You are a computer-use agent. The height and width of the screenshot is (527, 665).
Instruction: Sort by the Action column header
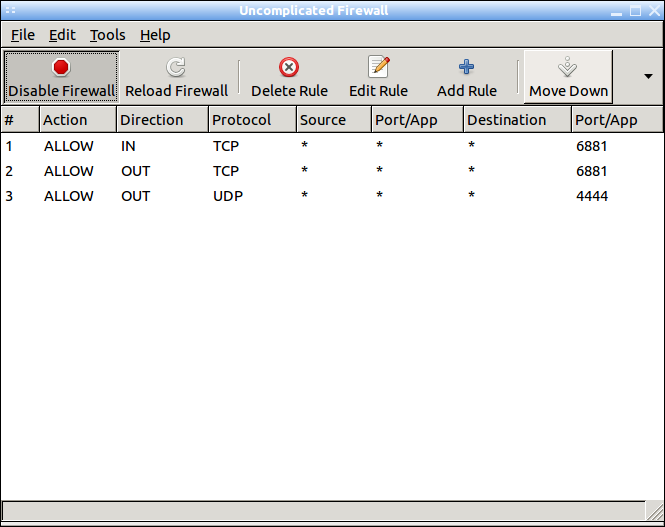click(x=78, y=120)
